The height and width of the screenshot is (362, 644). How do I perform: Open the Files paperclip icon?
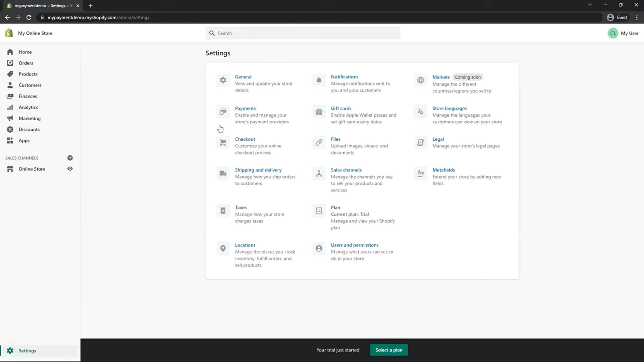tap(319, 142)
